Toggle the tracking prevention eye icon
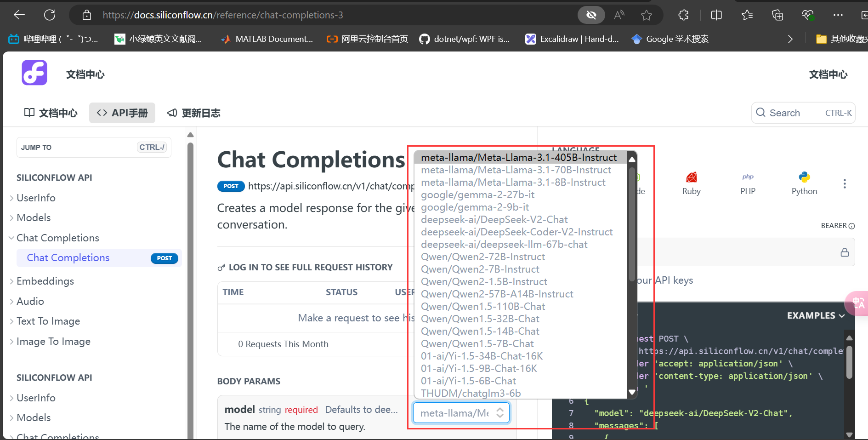 tap(591, 15)
